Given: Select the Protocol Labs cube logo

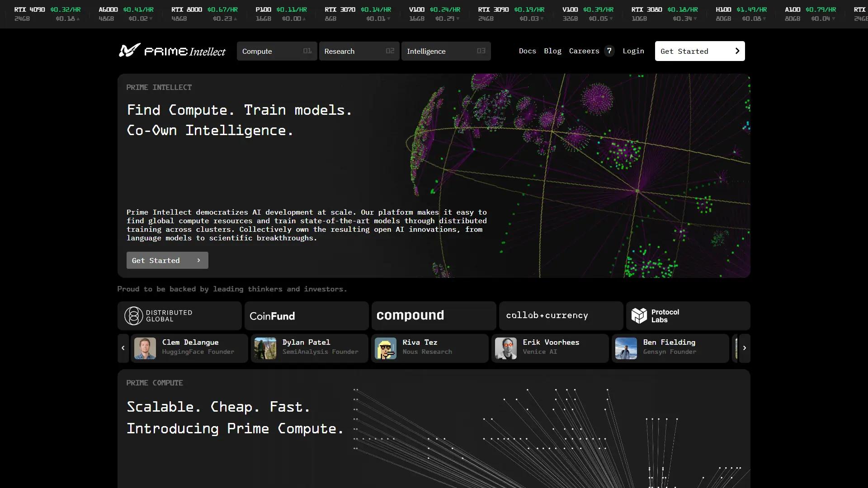Looking at the screenshot, I should [639, 316].
